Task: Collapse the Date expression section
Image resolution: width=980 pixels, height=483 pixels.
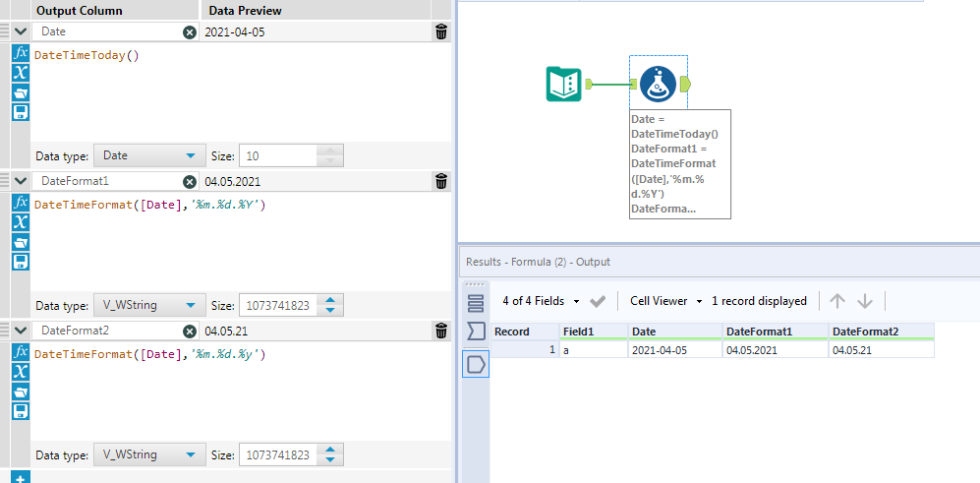Action: (21, 31)
